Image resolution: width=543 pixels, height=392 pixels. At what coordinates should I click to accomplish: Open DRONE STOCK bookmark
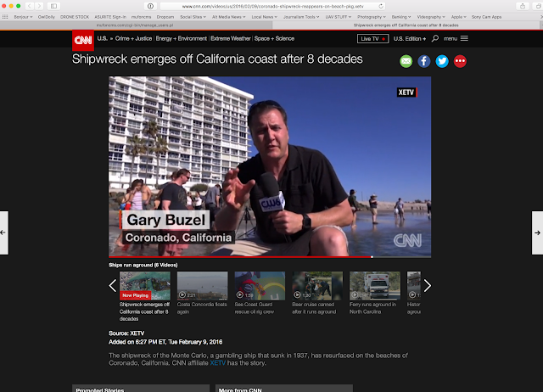(75, 17)
